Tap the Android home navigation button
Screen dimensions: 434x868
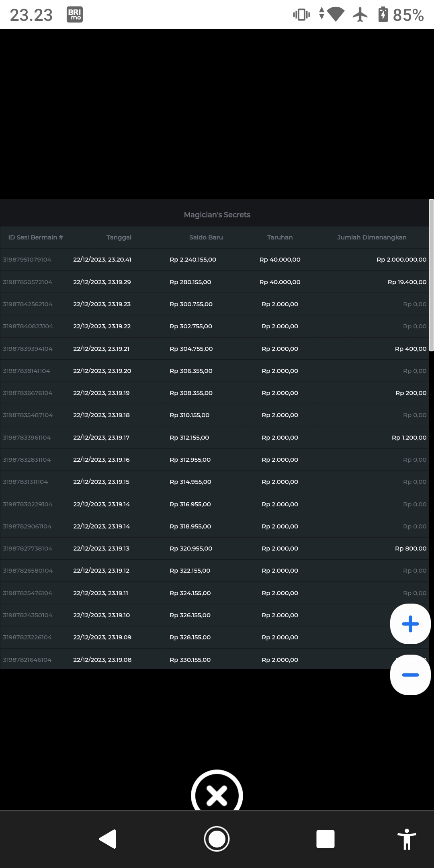click(x=217, y=839)
